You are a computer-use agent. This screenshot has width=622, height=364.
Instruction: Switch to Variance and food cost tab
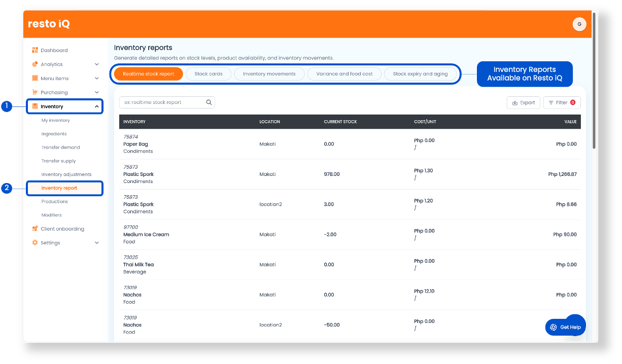click(x=344, y=74)
